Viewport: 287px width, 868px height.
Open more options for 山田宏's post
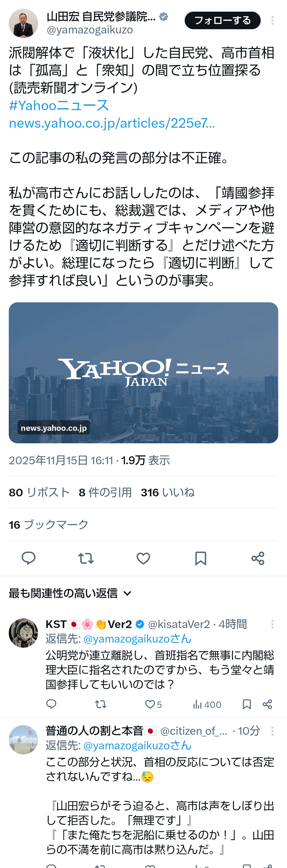tap(272, 20)
